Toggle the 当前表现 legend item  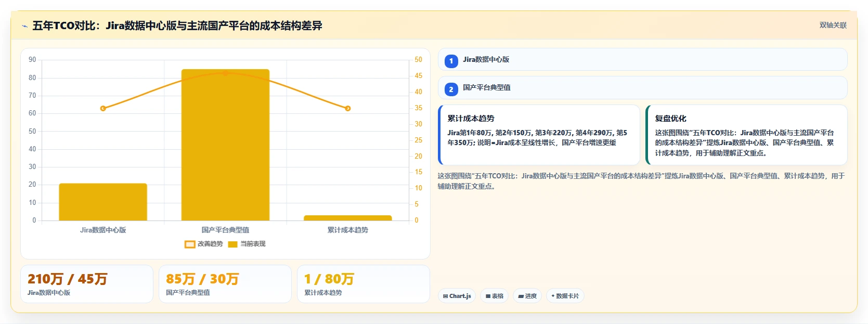[247, 244]
